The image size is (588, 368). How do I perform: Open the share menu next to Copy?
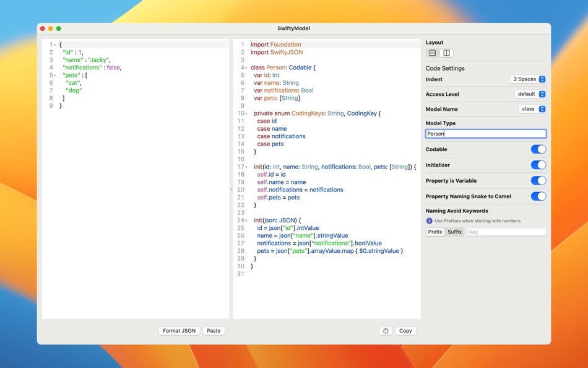(x=385, y=330)
